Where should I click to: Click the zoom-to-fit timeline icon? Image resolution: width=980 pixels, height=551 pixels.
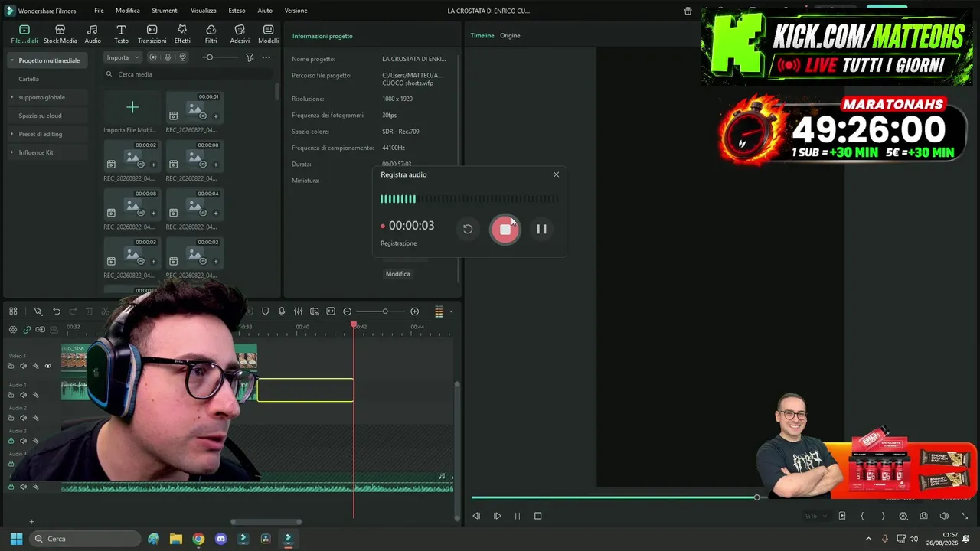pyautogui.click(x=331, y=311)
